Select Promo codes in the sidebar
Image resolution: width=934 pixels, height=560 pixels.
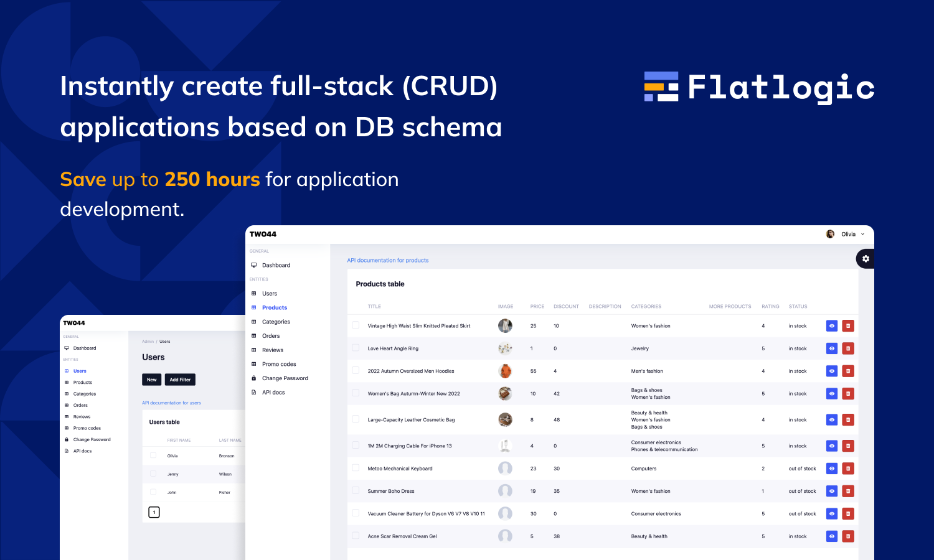tap(278, 364)
